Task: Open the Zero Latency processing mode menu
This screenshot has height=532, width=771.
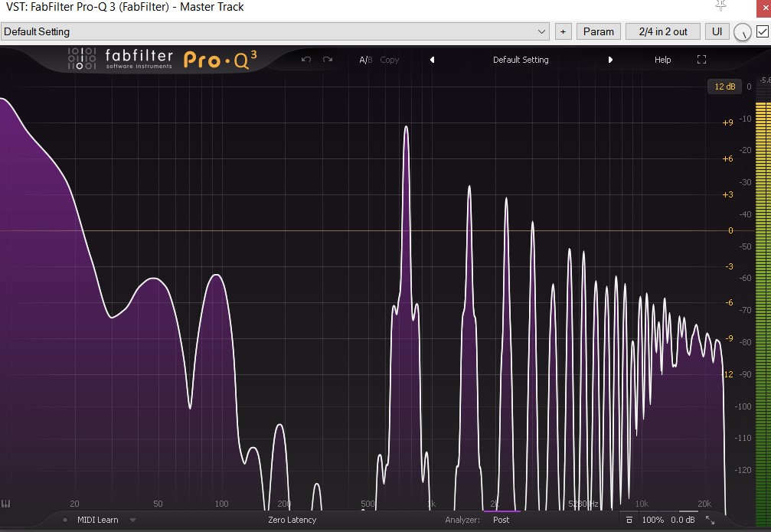Action: (292, 520)
